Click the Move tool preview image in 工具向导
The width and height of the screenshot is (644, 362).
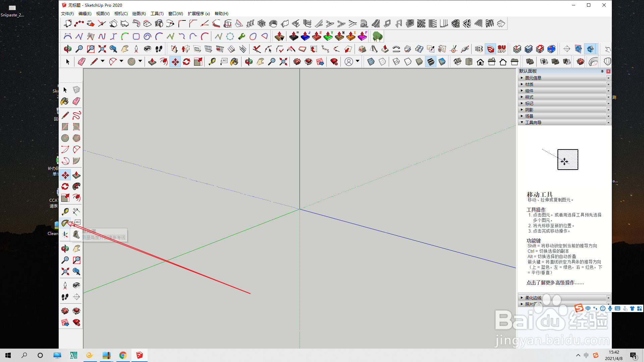click(x=568, y=160)
